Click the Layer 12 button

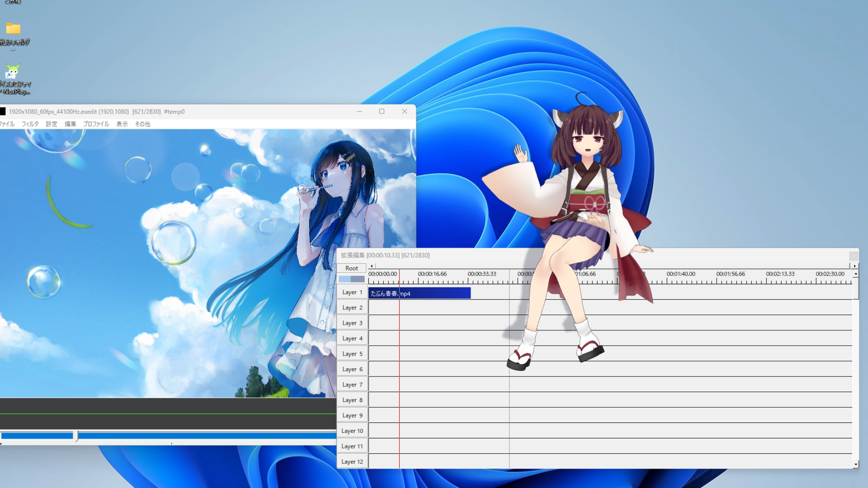pos(352,461)
